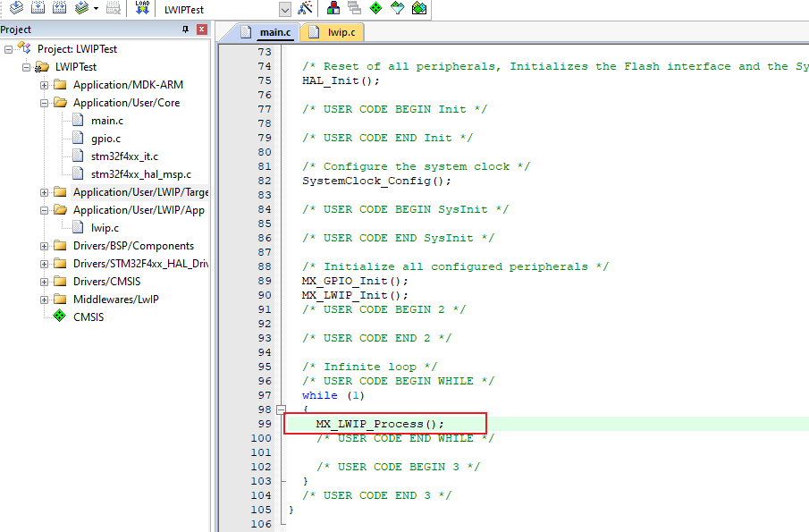Open the Manage Run-Time Environment icon

tap(375, 8)
